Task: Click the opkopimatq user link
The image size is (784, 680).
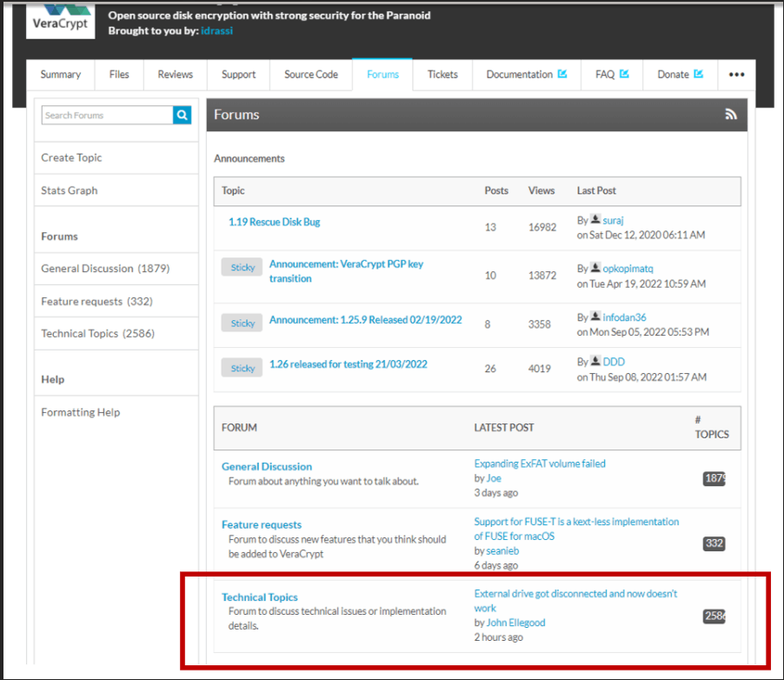Action: 628,269
